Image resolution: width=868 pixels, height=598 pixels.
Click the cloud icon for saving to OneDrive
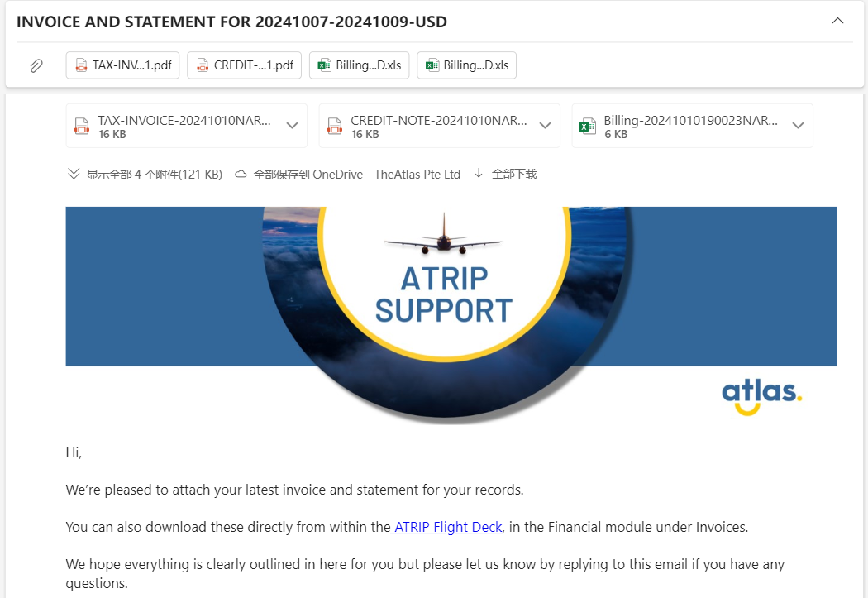click(241, 175)
